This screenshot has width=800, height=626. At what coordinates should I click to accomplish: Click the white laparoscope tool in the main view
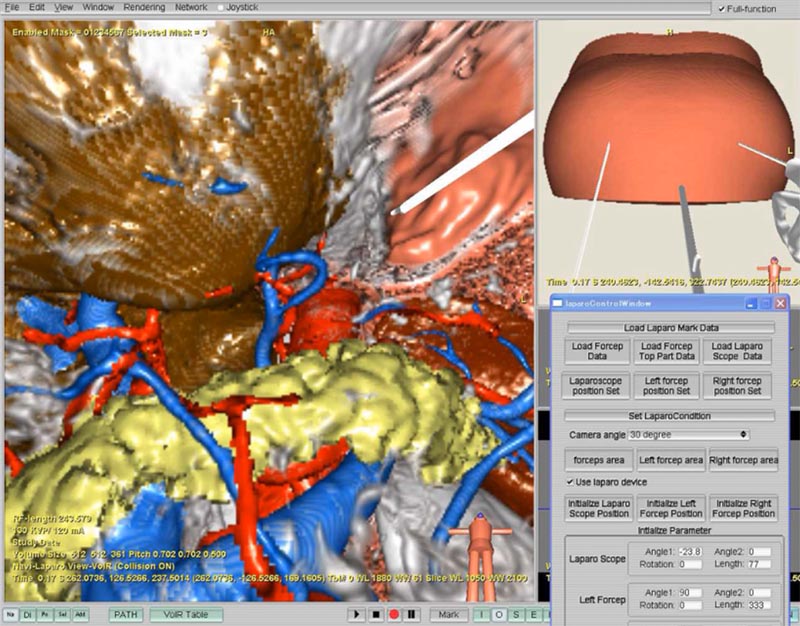click(463, 164)
